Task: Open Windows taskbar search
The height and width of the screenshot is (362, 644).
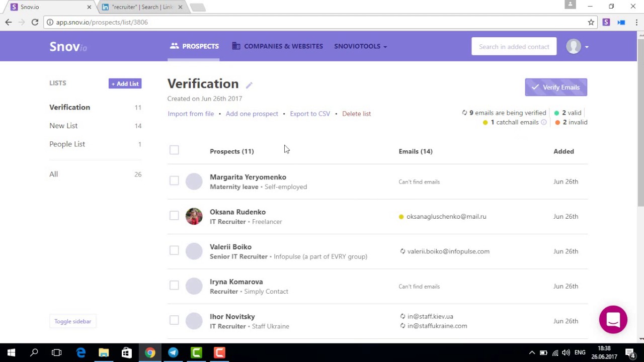Action: point(34,352)
